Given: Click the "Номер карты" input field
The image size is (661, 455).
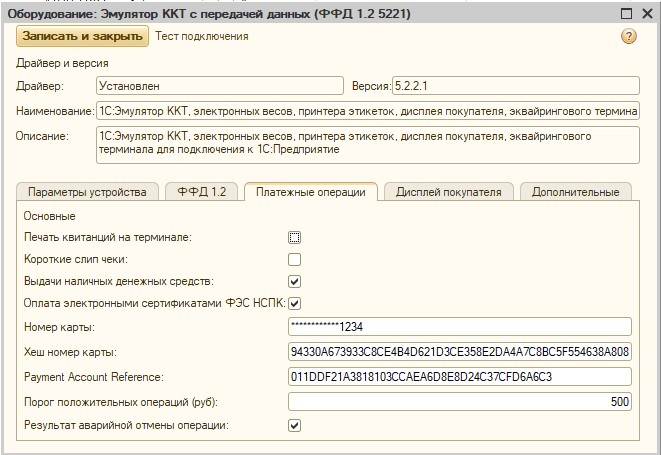Looking at the screenshot, I should (x=459, y=326).
